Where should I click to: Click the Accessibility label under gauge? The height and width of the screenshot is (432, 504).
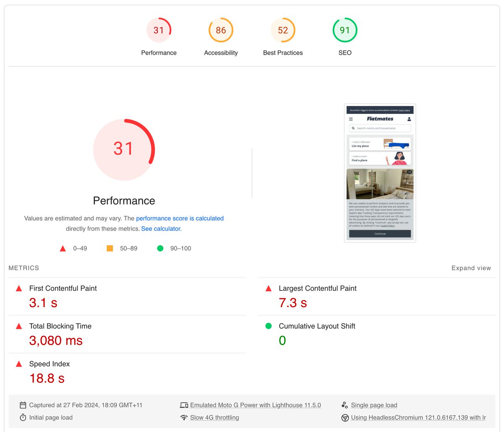coord(221,53)
